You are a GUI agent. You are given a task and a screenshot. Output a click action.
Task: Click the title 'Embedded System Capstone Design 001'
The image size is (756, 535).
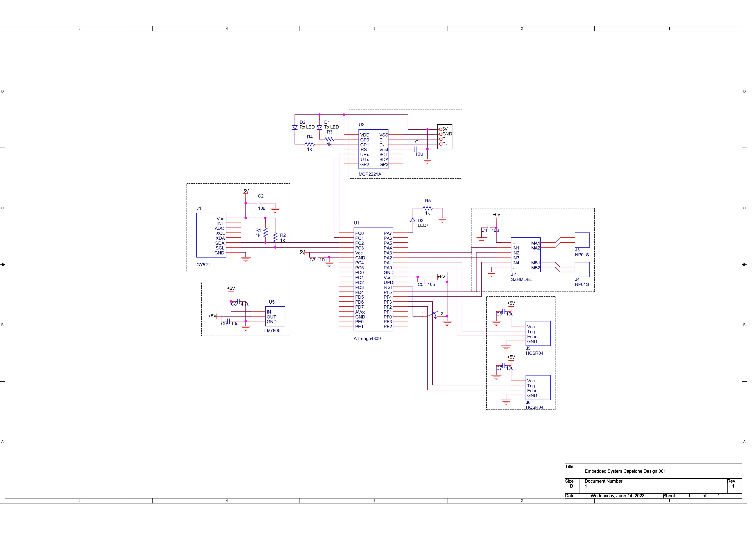(625, 471)
